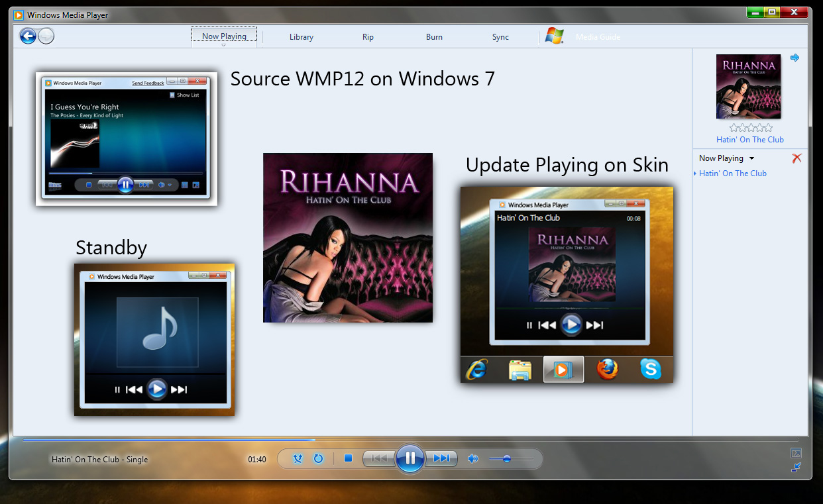
Task: Turn shuffle on in main player
Action: [x=298, y=459]
